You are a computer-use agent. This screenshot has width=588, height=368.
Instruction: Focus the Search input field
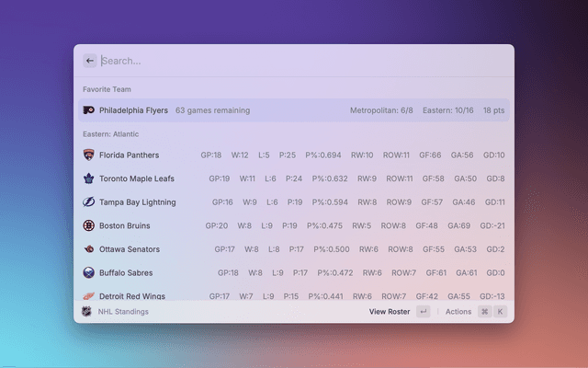[294, 61]
